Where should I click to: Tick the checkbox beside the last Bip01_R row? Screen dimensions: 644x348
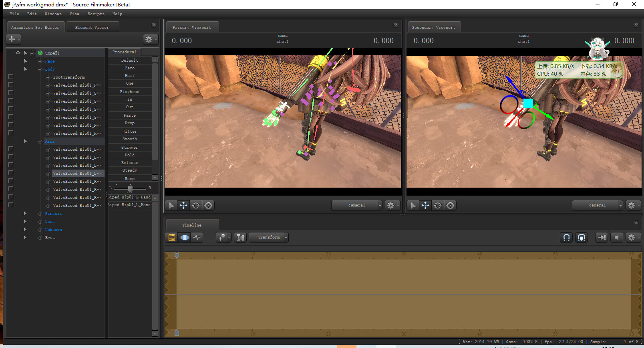tap(11, 205)
